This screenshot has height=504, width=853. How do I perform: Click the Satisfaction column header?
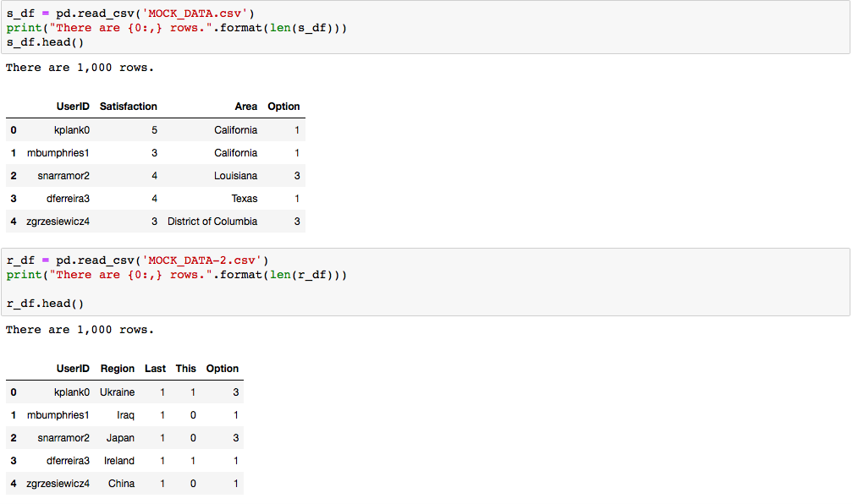coord(129,107)
